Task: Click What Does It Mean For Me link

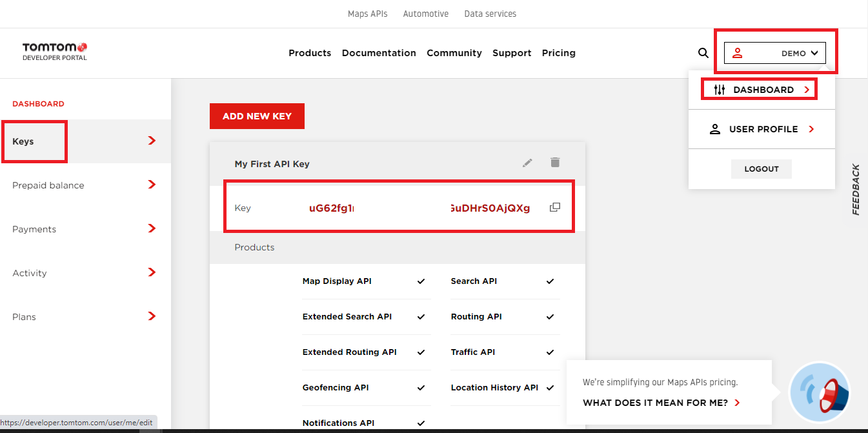Action: tap(661, 403)
